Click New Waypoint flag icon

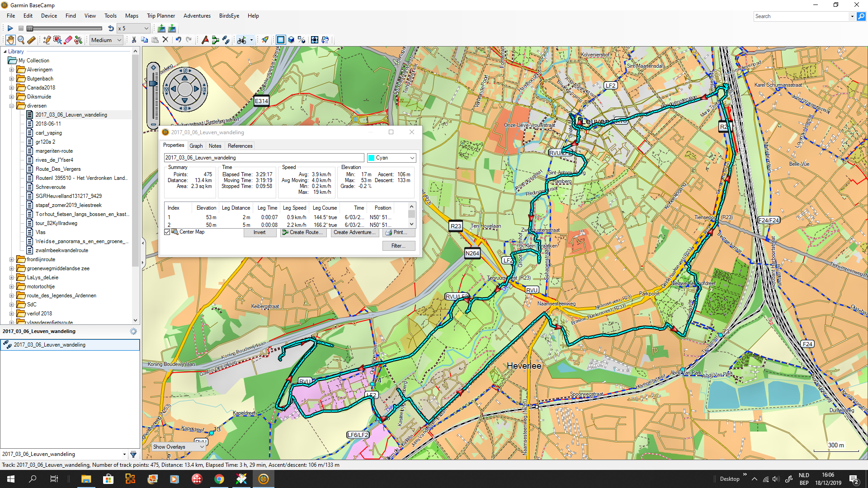coord(205,40)
